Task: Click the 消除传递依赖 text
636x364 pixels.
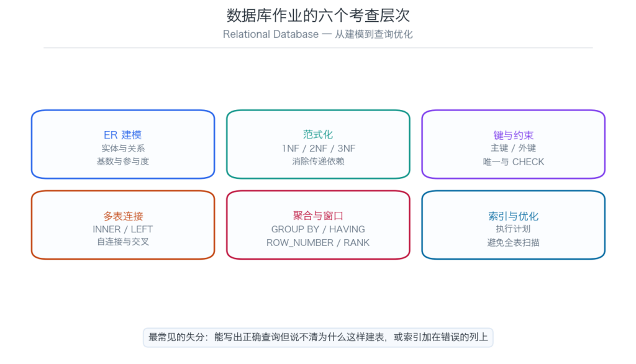Action: click(x=318, y=162)
